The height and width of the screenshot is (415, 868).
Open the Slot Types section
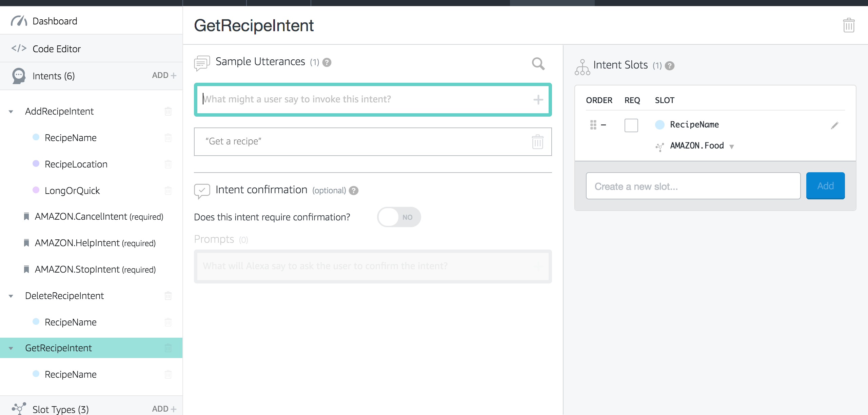click(x=60, y=409)
